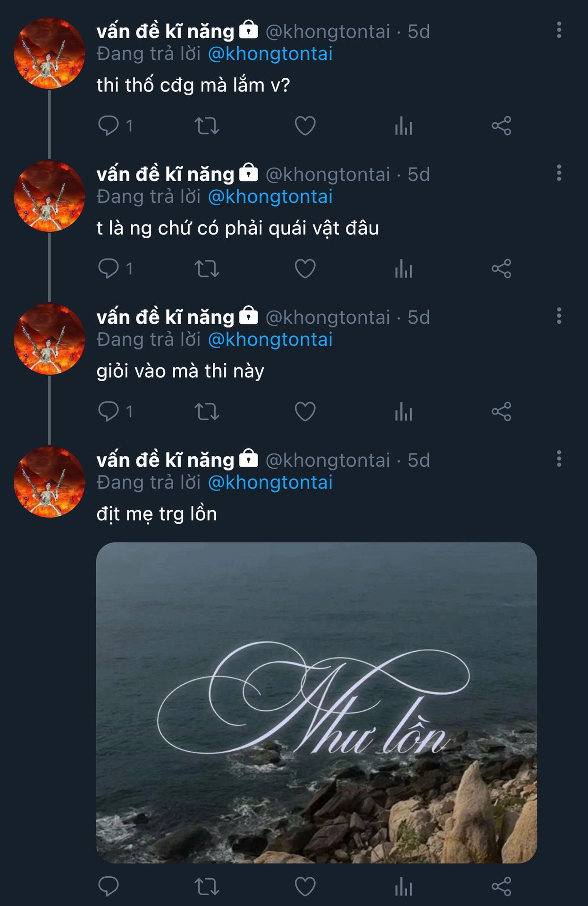This screenshot has width=588, height=906.
Task: Reply to the 'giỏi vào mà thi này' tweet
Action: click(x=109, y=412)
